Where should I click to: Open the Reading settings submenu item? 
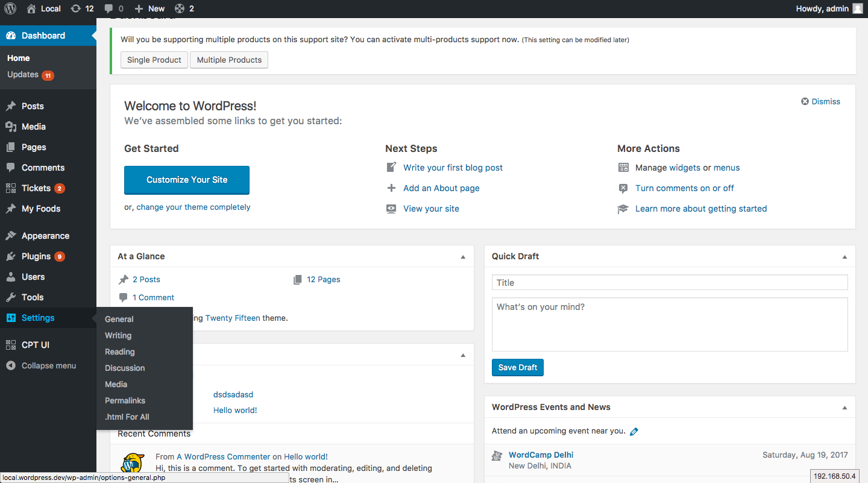[x=119, y=352]
